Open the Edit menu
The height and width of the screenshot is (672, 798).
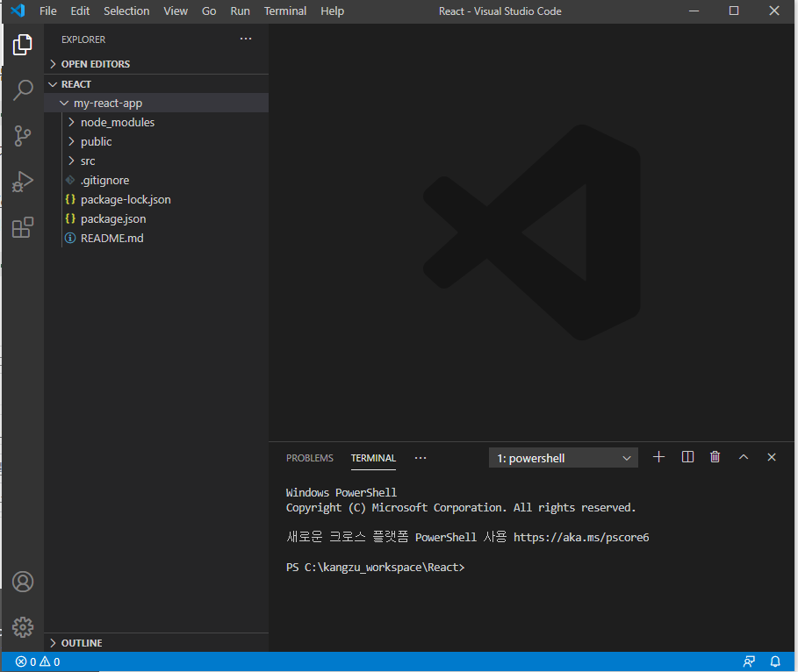point(80,11)
